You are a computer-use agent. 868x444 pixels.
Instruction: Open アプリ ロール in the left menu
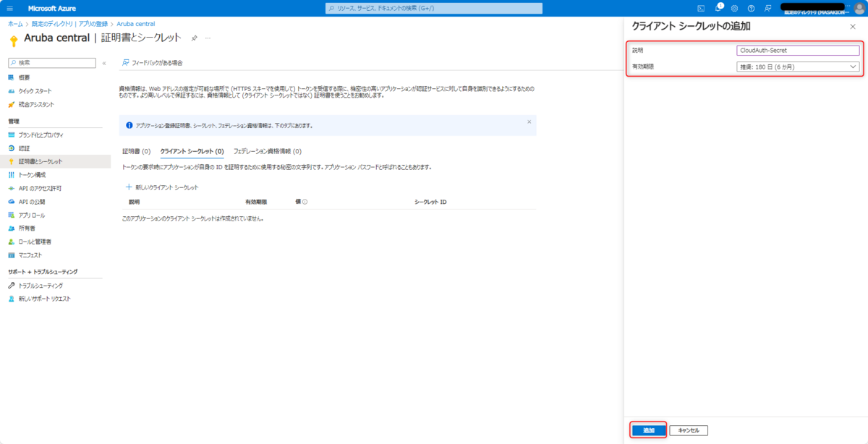coord(31,215)
